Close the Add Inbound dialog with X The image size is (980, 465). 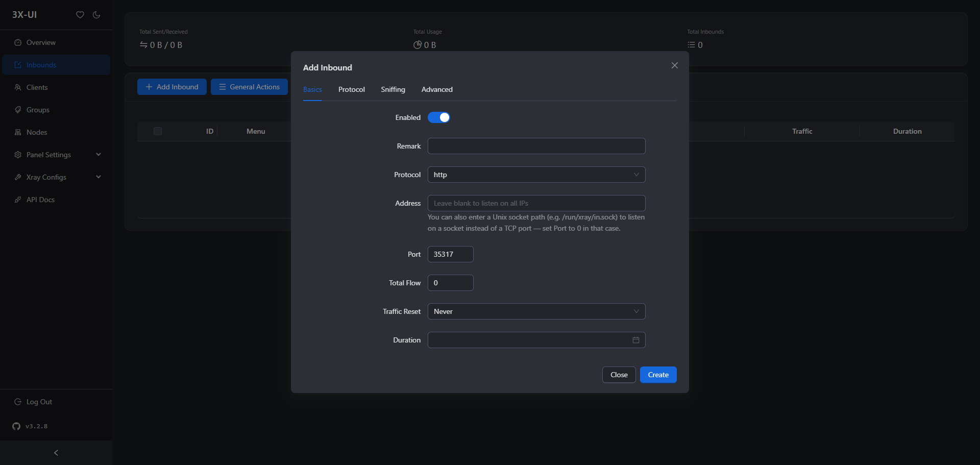(x=675, y=65)
